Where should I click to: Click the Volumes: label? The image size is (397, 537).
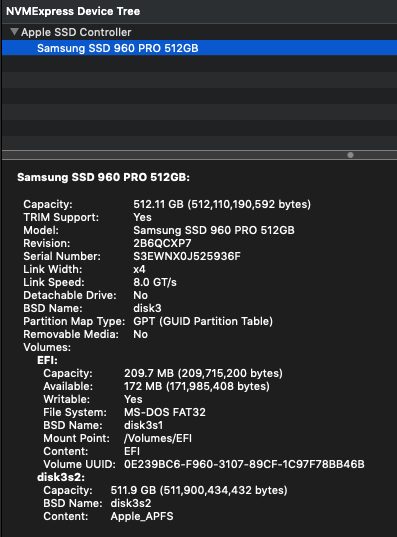pyautogui.click(x=47, y=347)
